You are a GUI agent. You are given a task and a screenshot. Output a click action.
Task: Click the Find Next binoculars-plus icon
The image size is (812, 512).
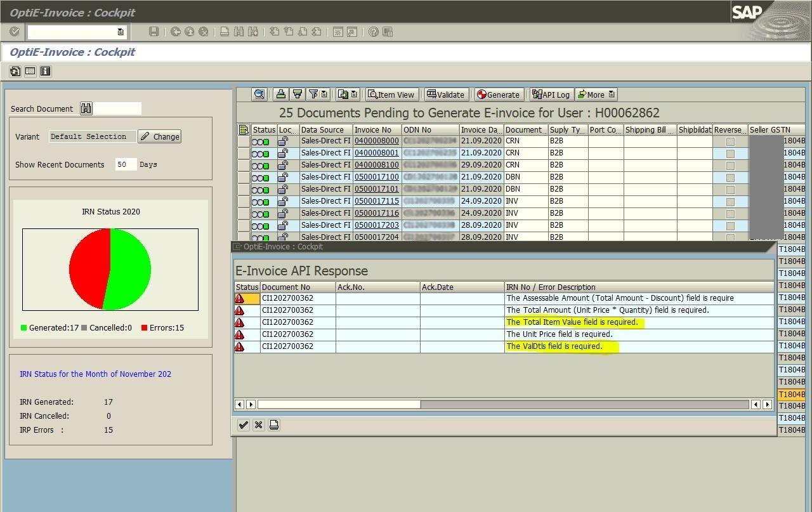[x=252, y=32]
